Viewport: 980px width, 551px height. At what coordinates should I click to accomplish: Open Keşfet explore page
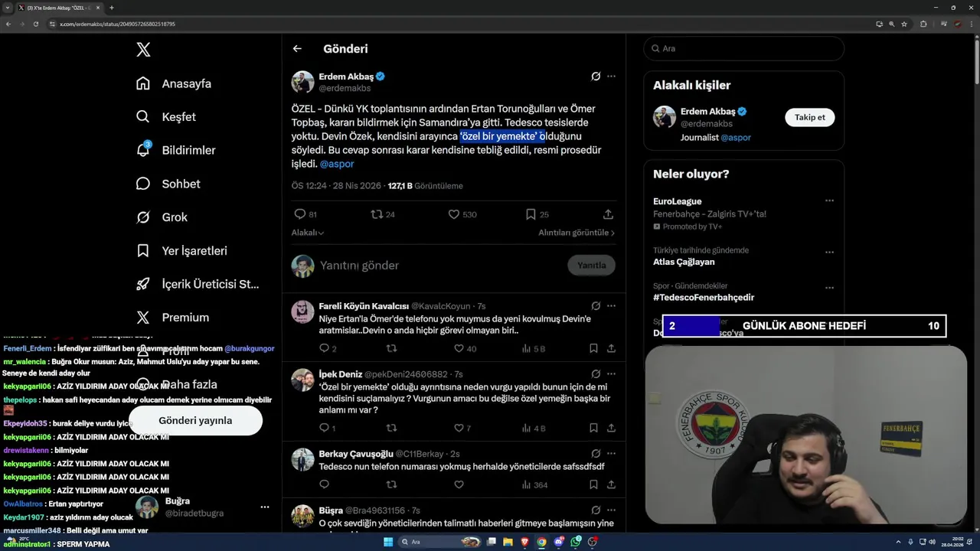[165, 117]
